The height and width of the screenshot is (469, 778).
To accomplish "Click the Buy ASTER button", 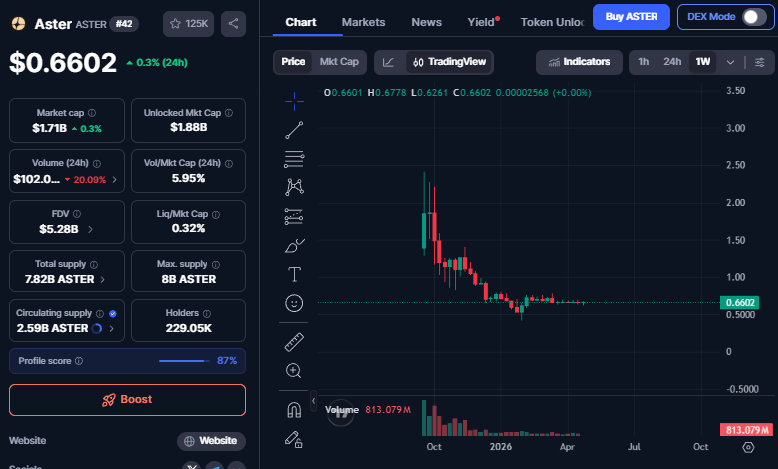I will 631,17.
